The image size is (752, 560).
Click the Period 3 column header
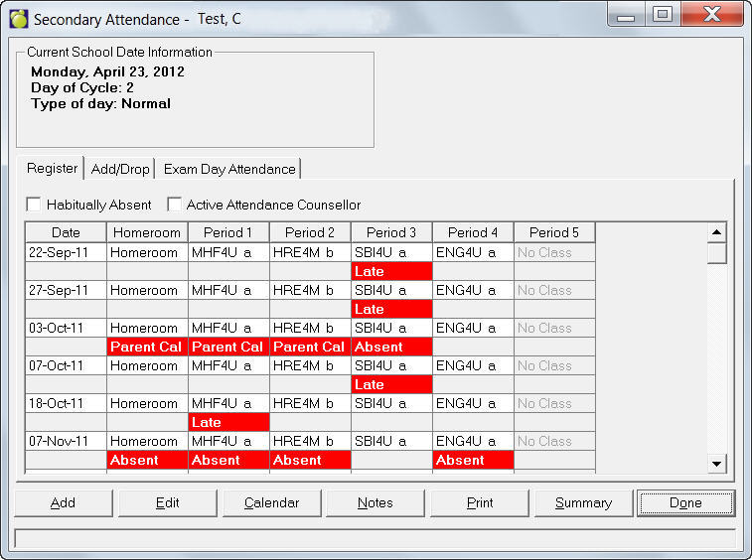pos(391,232)
